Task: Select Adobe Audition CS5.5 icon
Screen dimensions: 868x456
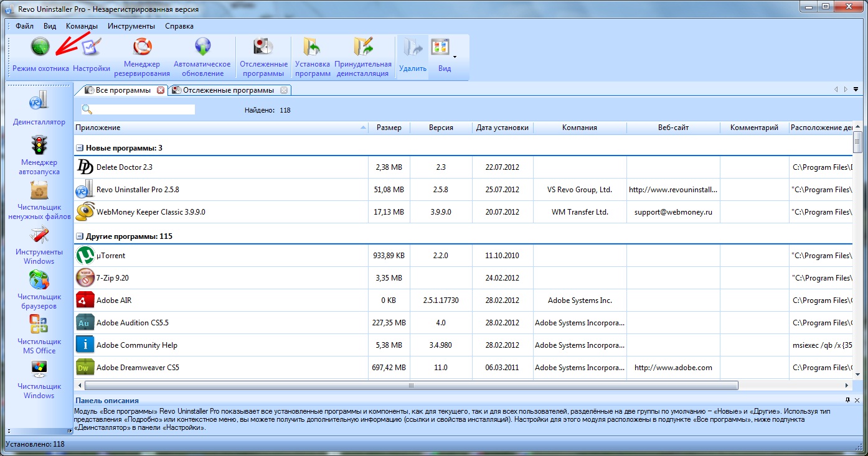Action: coord(85,323)
